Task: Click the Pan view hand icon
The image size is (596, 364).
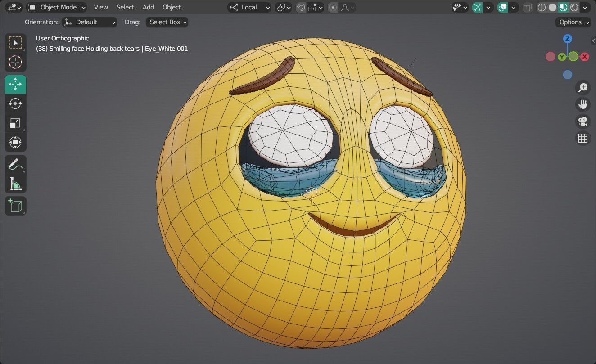Action: pos(583,104)
